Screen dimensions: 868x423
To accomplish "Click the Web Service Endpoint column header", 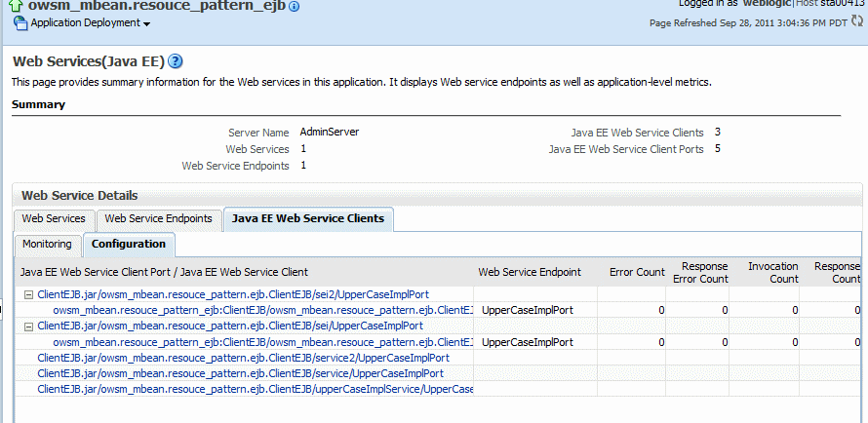I will 530,272.
